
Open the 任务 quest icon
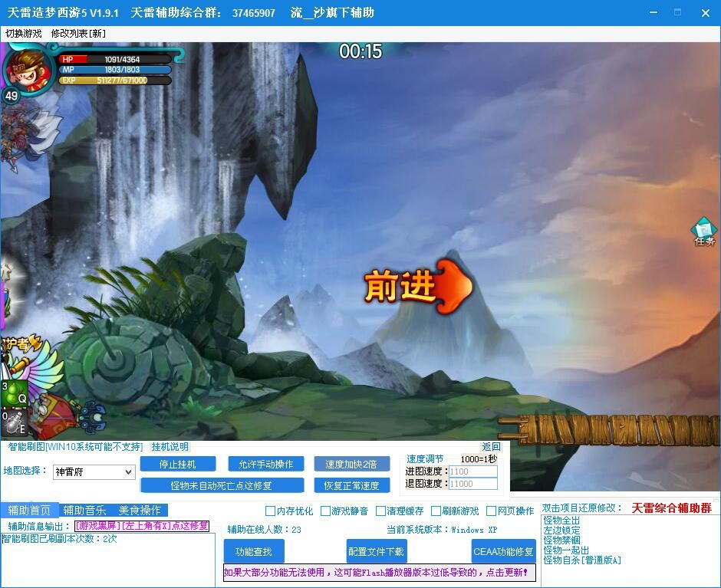coord(704,232)
